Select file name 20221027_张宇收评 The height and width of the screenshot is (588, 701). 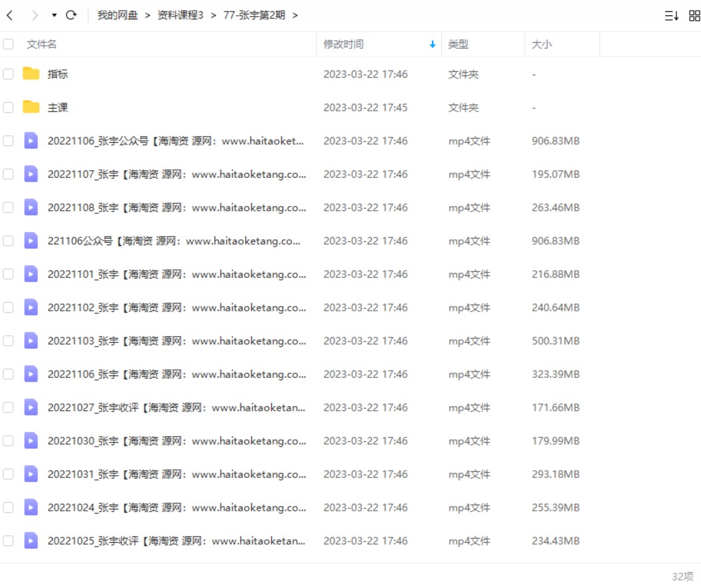[177, 408]
